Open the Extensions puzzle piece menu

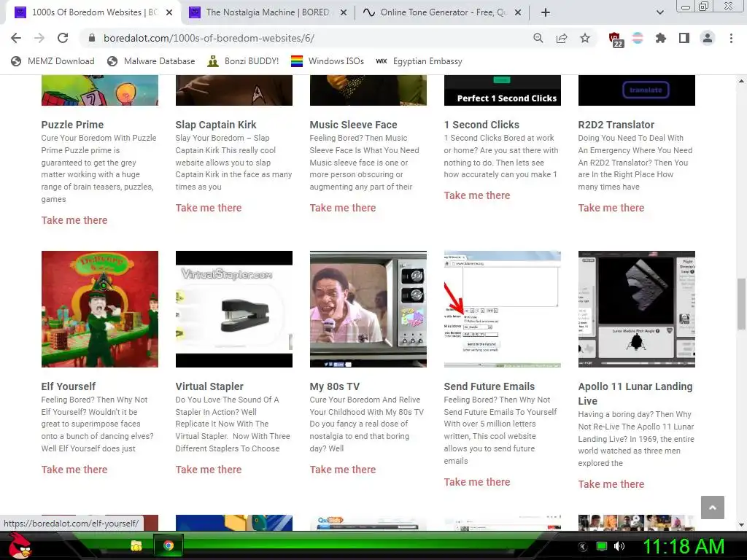[660, 38]
